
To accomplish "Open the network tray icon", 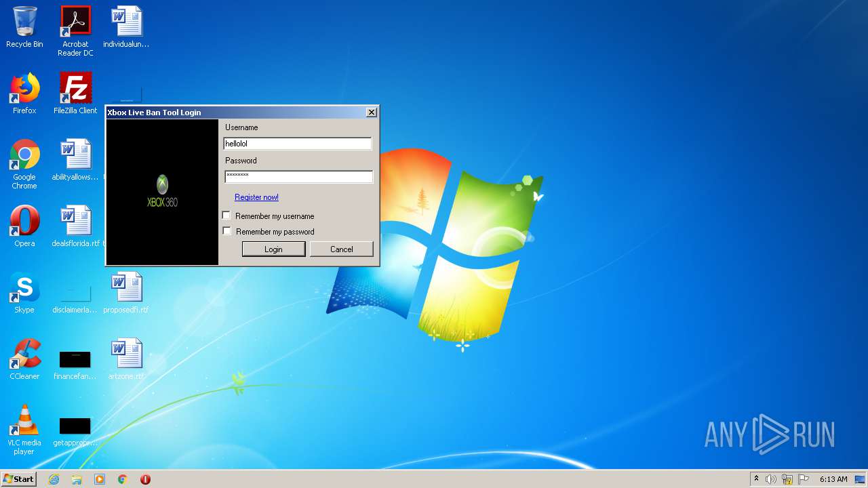I will point(787,479).
